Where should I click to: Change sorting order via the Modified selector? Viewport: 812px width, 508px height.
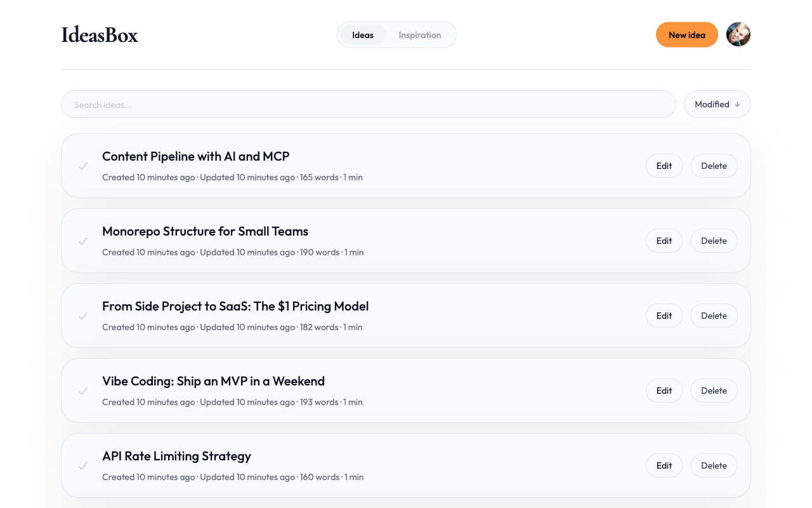pyautogui.click(x=717, y=104)
